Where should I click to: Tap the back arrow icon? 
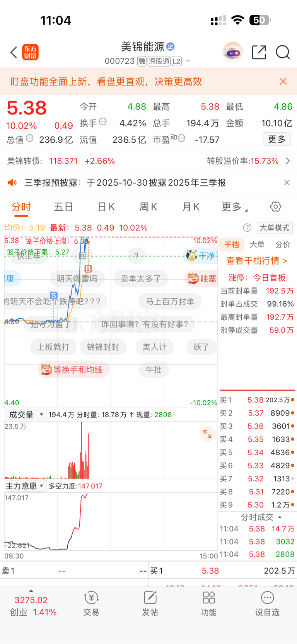[x=14, y=52]
